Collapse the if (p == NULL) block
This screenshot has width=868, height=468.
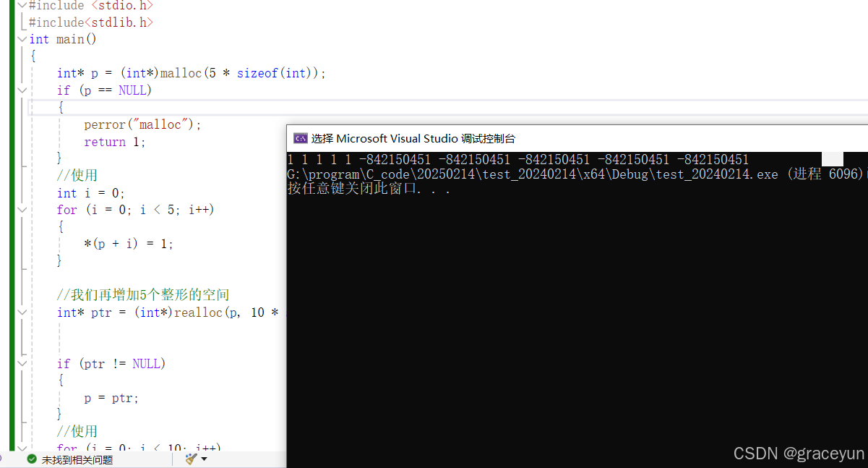click(x=22, y=90)
